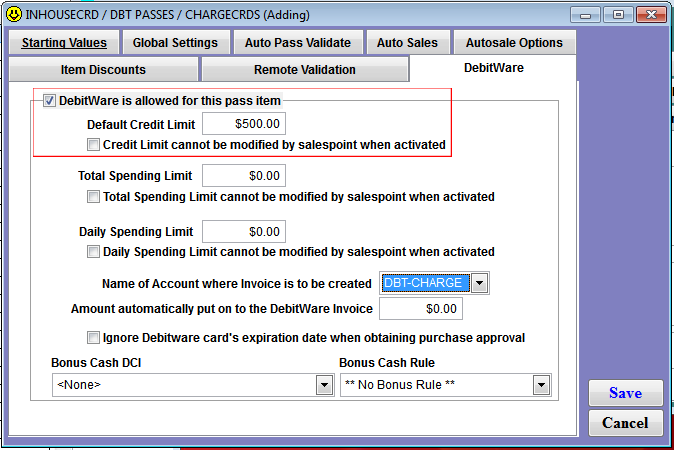
Task: Close the INHOUSECRD window
Action: [651, 15]
